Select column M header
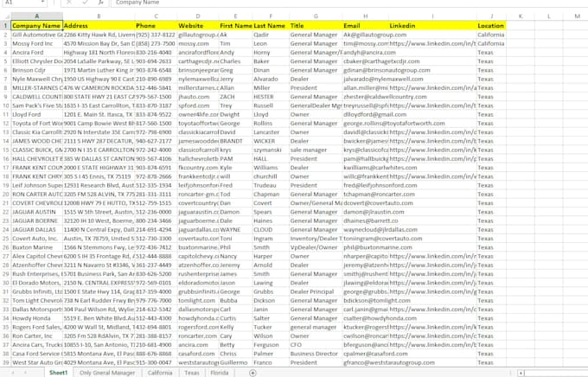The height and width of the screenshot is (377, 588). click(577, 16)
